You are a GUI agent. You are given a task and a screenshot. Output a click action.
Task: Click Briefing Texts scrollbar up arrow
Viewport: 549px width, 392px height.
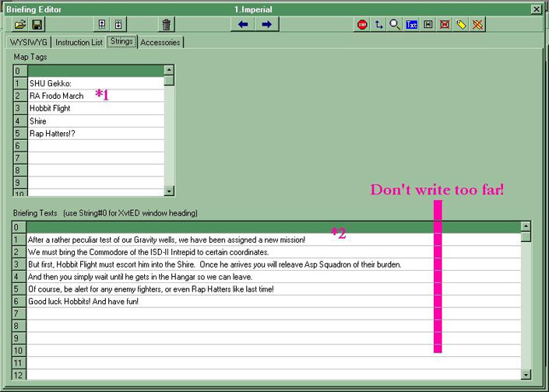[x=526, y=226]
